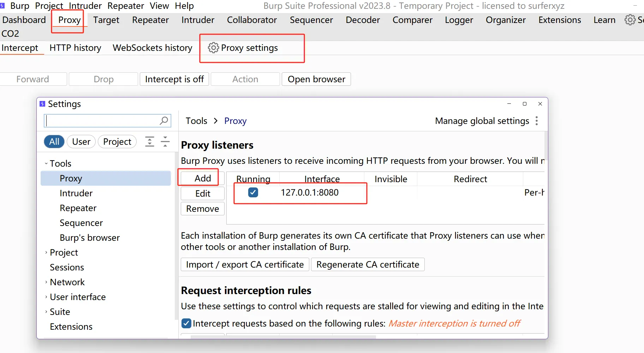Click the magnifier icon in the Settings search field
This screenshot has height=353, width=644.
(x=164, y=121)
